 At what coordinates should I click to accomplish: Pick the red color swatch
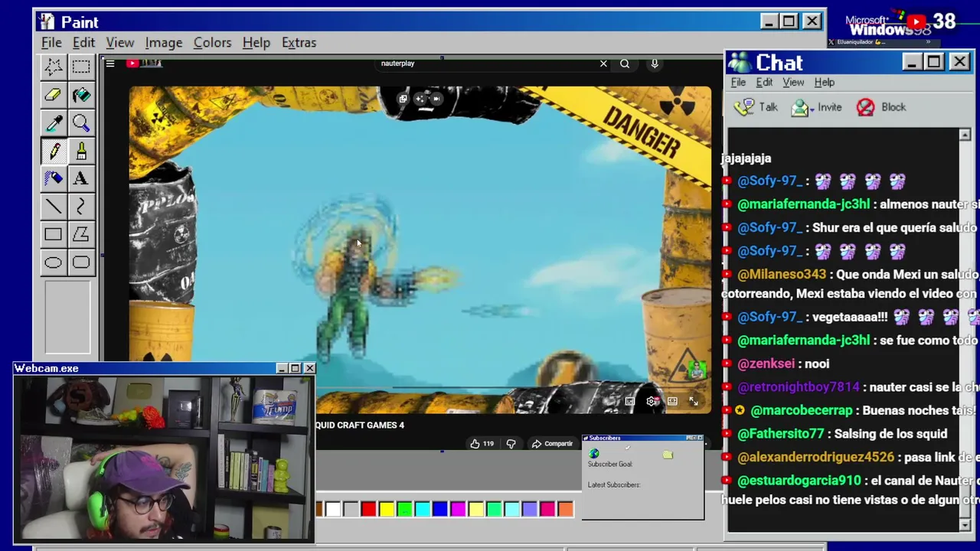pos(368,510)
